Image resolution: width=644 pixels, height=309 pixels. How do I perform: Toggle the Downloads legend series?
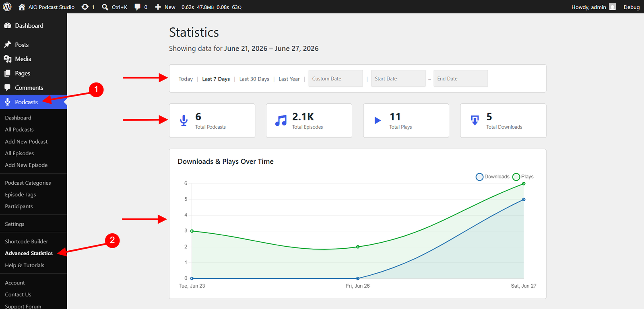(x=493, y=177)
